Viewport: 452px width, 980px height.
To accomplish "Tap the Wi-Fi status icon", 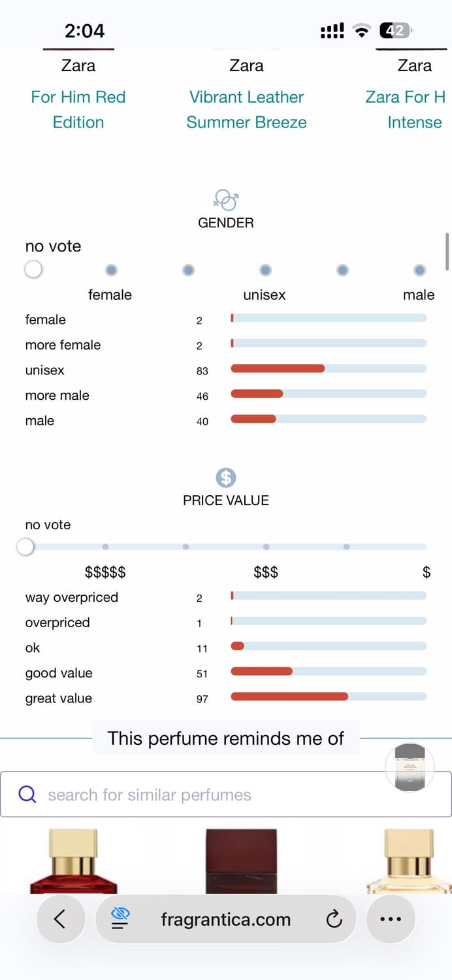I will [360, 31].
